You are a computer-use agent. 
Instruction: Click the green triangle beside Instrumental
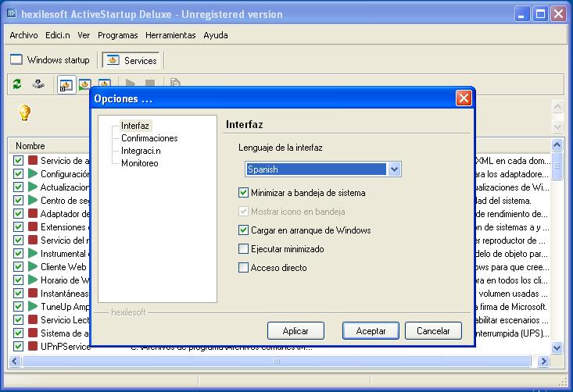(x=33, y=253)
